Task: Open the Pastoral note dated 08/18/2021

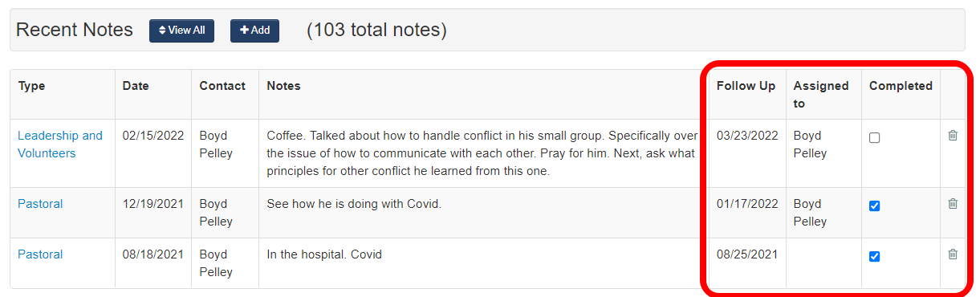Action: 40,254
